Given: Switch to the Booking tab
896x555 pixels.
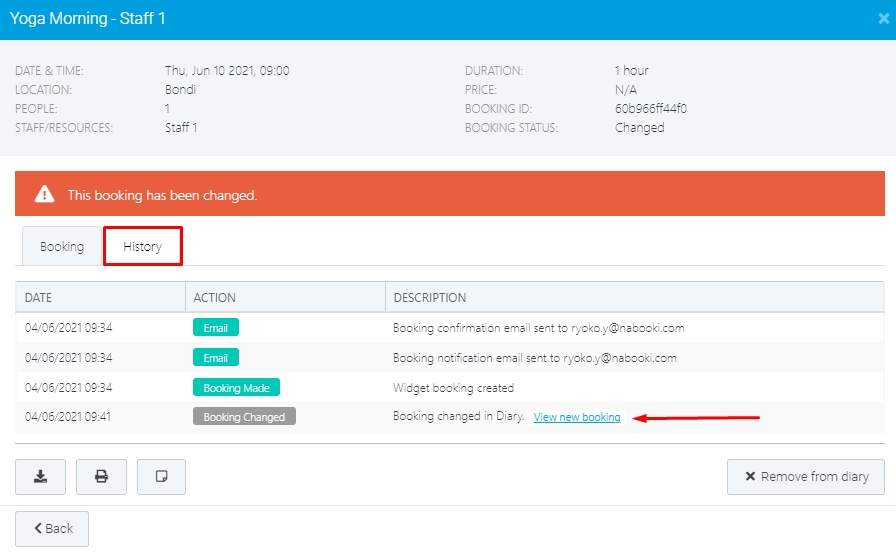Looking at the screenshot, I should coord(62,246).
